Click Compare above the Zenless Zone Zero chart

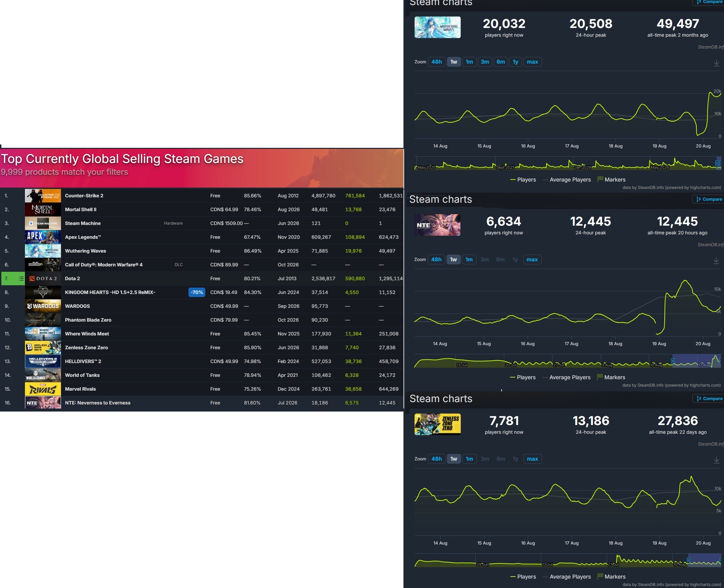(x=709, y=399)
